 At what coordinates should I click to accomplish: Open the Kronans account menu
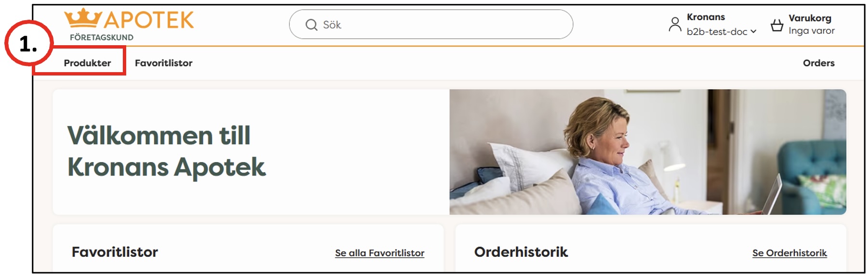click(x=712, y=25)
